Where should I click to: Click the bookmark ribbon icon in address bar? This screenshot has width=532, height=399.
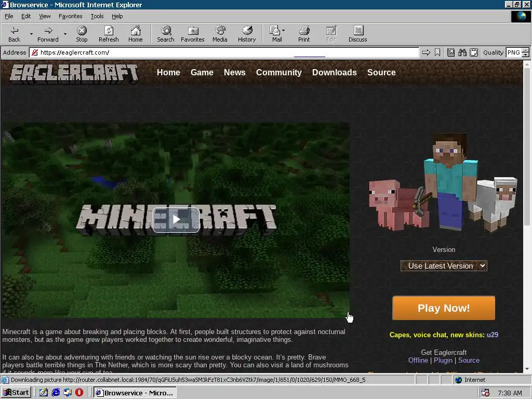tap(437, 52)
